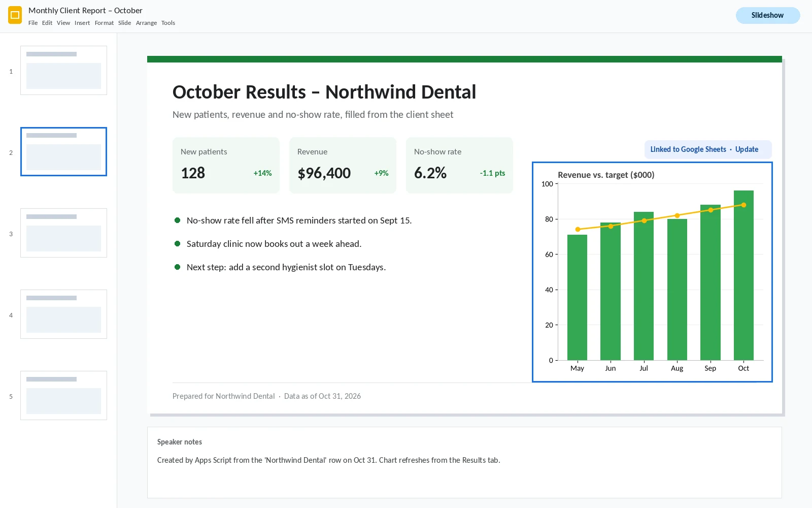The image size is (812, 508).
Task: Open the Tools menu
Action: point(168,23)
